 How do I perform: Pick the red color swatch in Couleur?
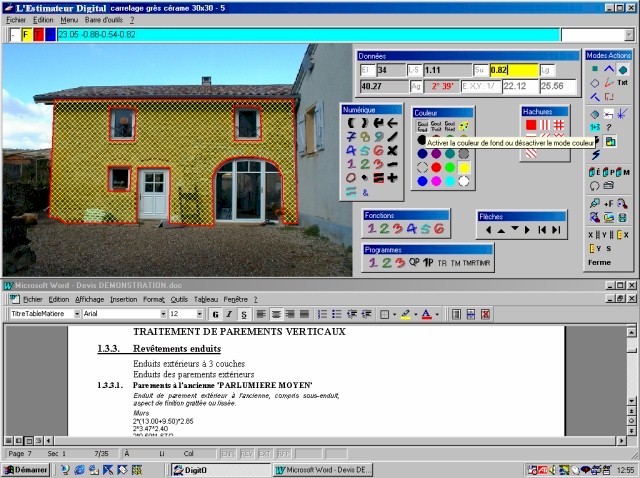click(436, 167)
